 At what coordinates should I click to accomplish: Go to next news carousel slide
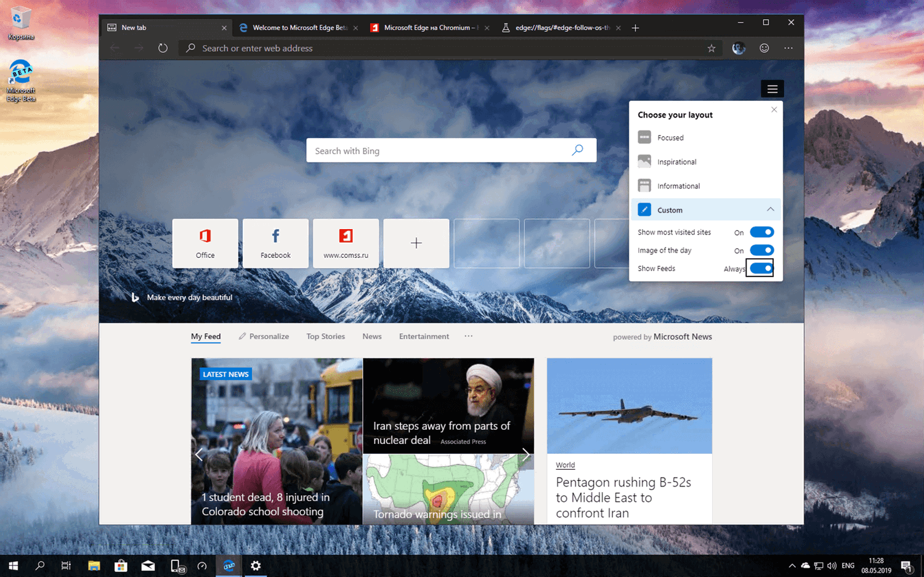(x=525, y=454)
